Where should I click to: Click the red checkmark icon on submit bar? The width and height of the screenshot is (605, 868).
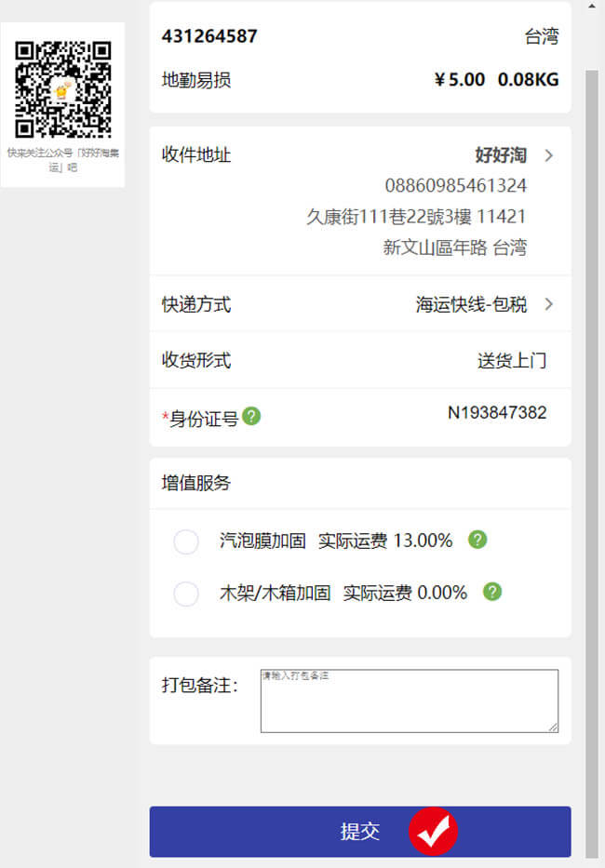pos(433,831)
